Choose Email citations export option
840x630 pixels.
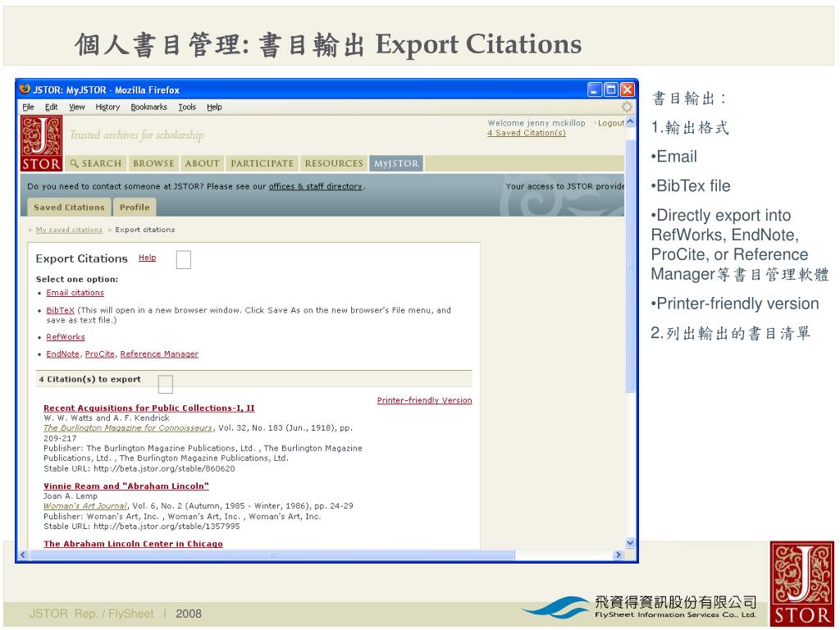click(75, 293)
